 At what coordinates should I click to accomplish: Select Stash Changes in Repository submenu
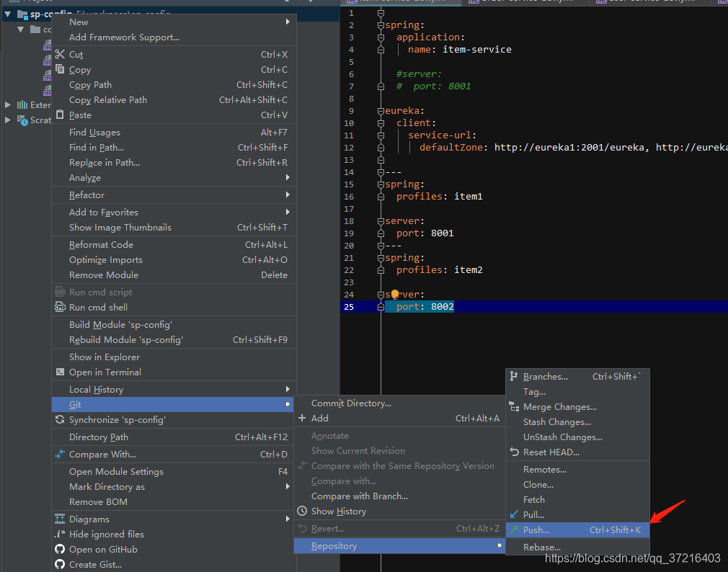coord(577,421)
